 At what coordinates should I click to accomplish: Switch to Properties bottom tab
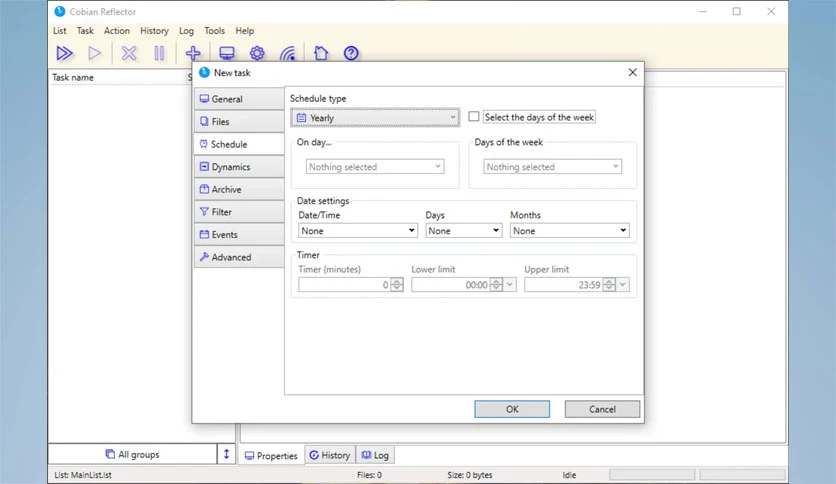(271, 456)
